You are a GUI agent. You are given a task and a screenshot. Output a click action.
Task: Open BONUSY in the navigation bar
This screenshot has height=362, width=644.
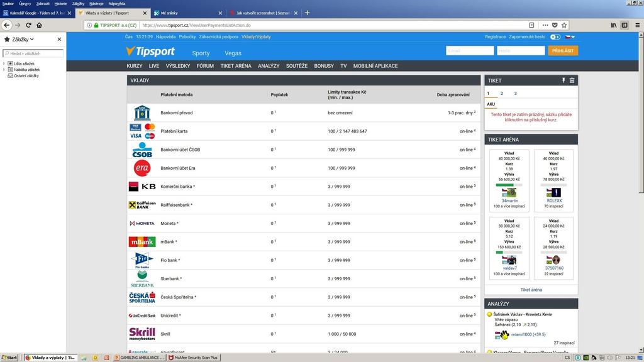[324, 66]
